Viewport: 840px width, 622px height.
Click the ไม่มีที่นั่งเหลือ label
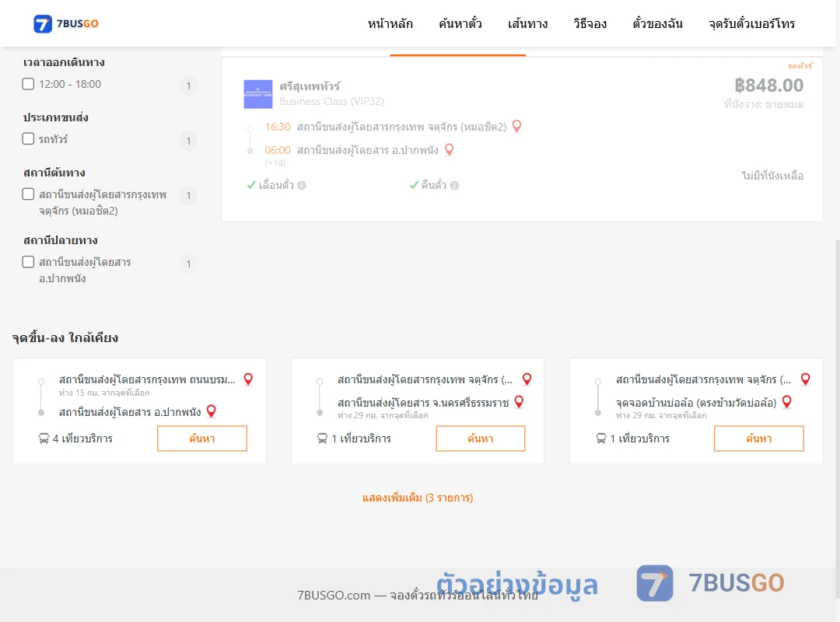coord(772,175)
